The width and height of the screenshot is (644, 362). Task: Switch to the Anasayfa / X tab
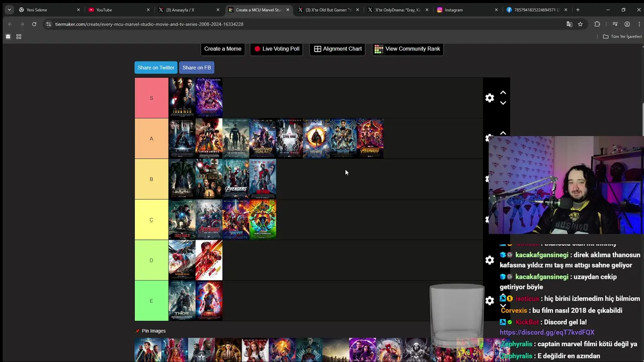click(189, 10)
